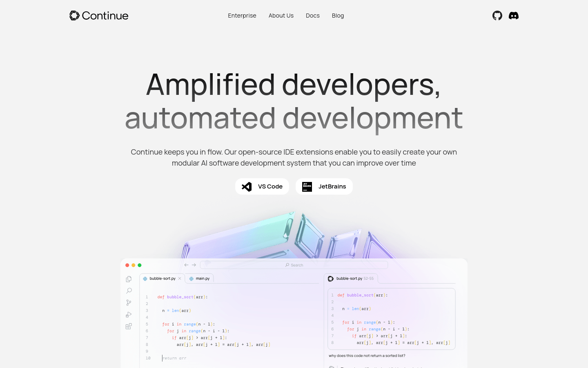Click the 'Amplified developers,' heading
588x368 pixels.
click(x=294, y=84)
